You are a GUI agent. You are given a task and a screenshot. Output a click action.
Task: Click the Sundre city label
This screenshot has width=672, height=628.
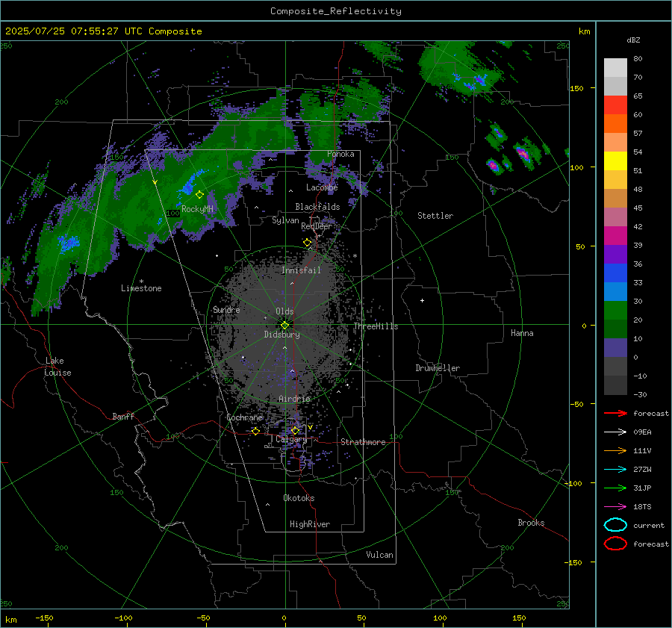(226, 309)
